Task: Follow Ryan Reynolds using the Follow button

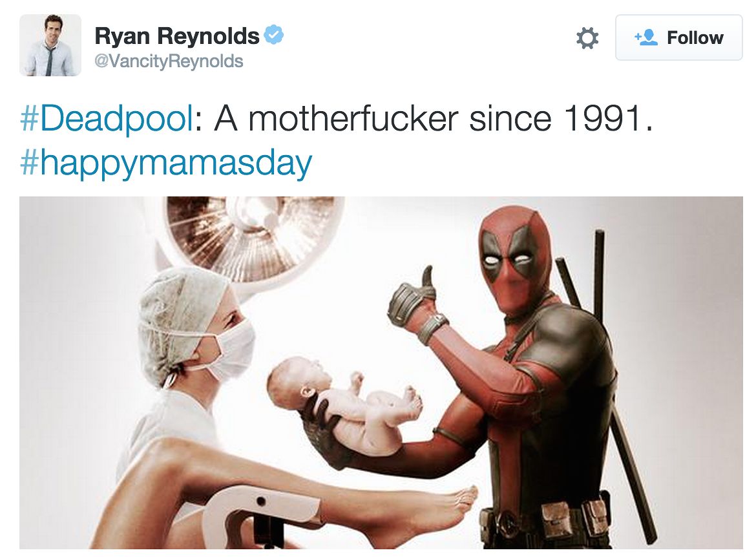Action: [679, 37]
